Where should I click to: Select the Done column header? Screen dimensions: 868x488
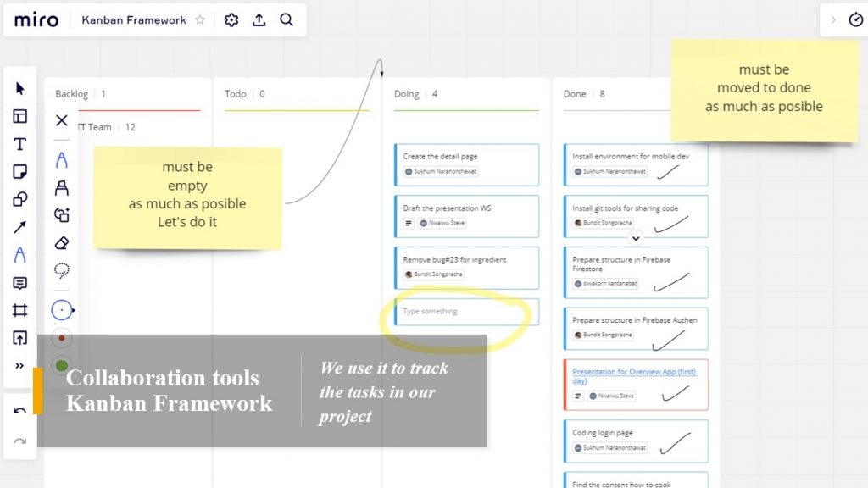[575, 94]
